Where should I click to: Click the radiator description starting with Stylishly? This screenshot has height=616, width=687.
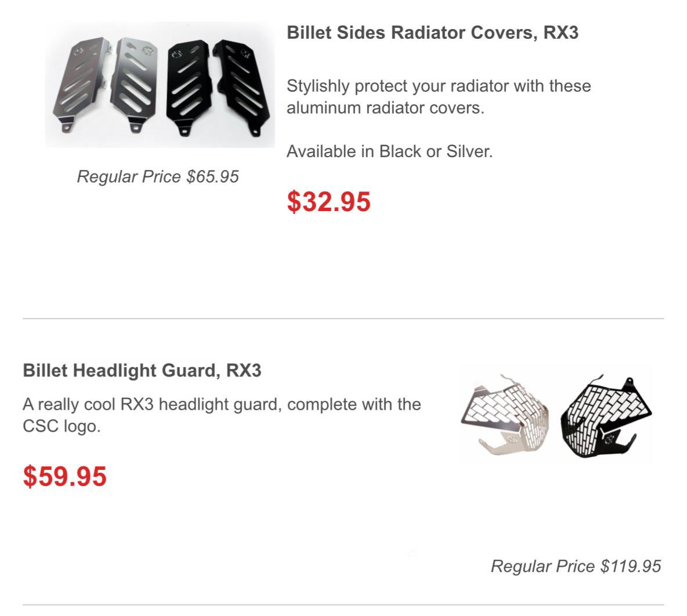439,97
